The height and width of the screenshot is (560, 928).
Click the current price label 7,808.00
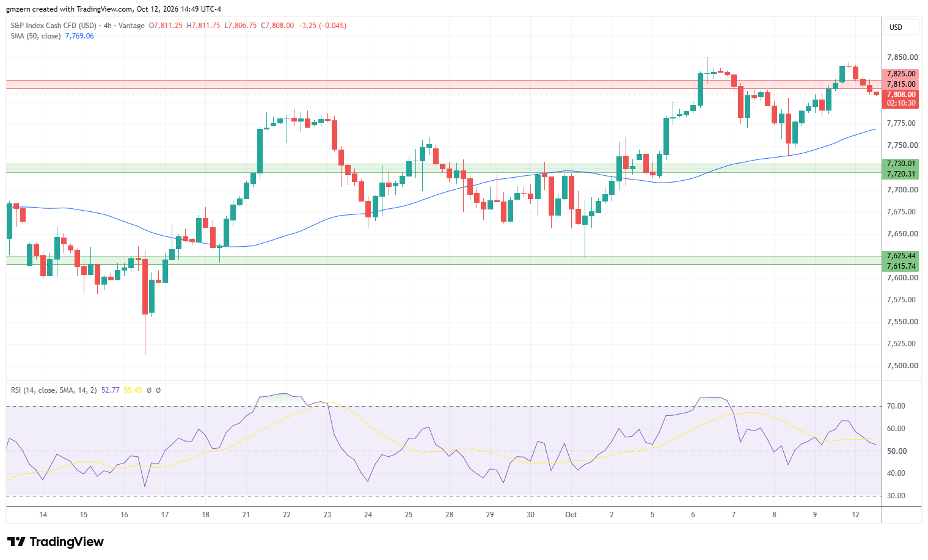[901, 95]
